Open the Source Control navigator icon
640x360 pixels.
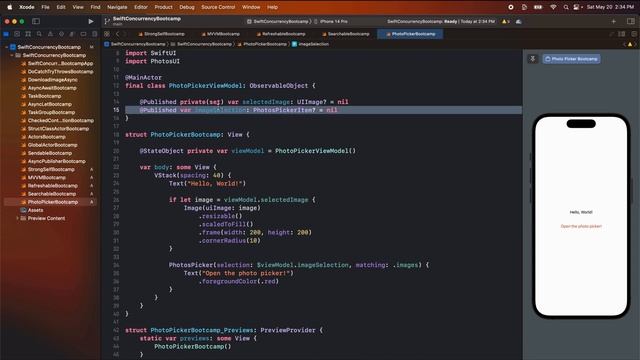(17, 34)
